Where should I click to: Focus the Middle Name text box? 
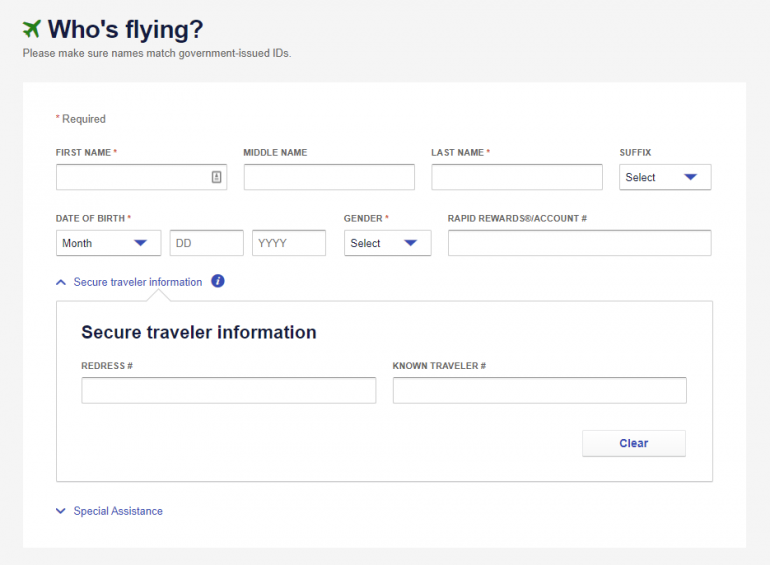329,177
